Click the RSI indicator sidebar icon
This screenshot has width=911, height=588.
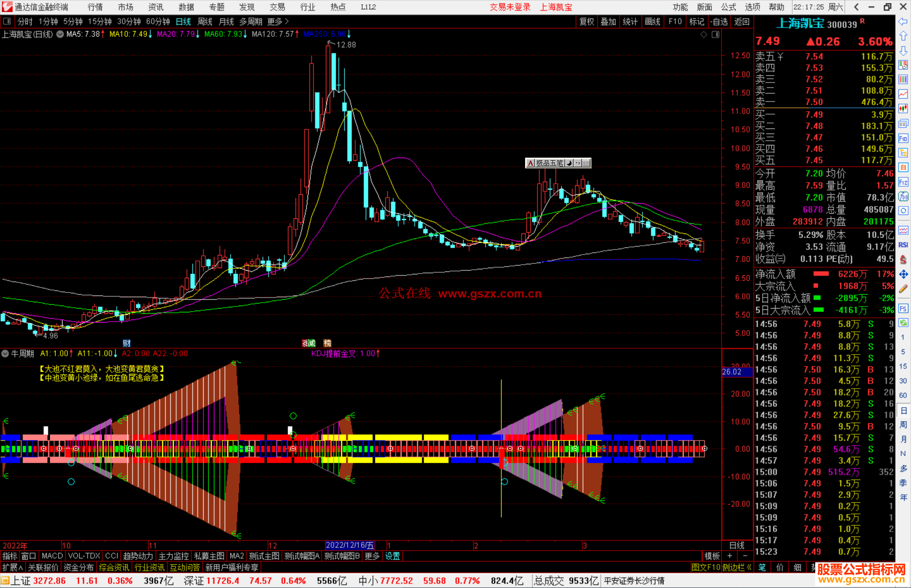click(903, 245)
